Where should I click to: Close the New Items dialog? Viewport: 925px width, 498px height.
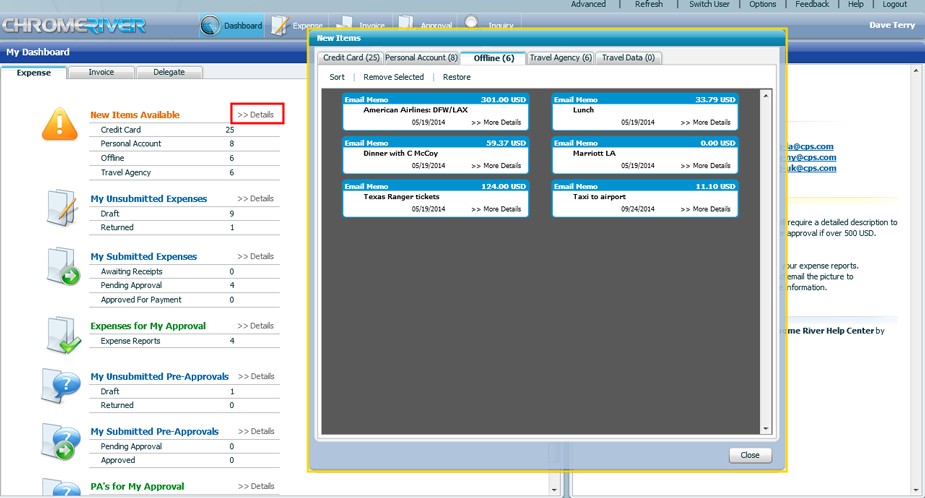pos(750,455)
